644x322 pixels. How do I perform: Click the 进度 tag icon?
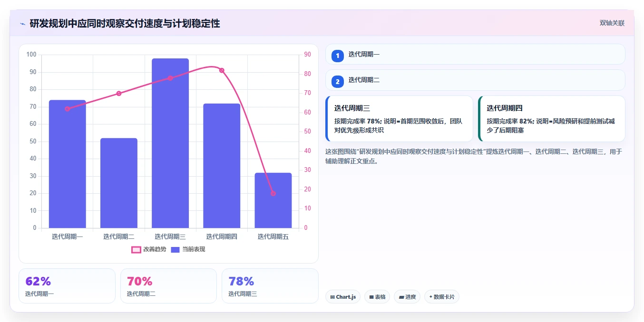tap(401, 297)
